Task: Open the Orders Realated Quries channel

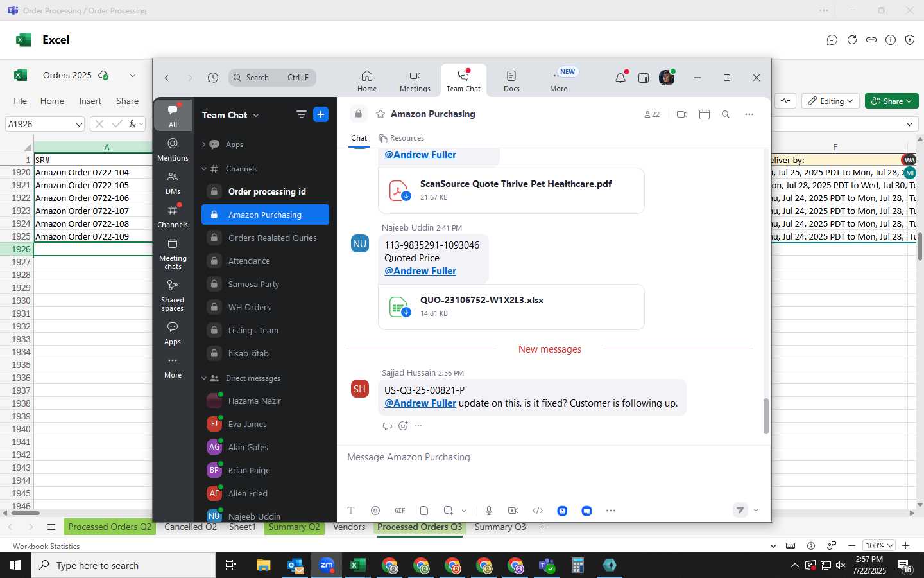Action: (265, 238)
